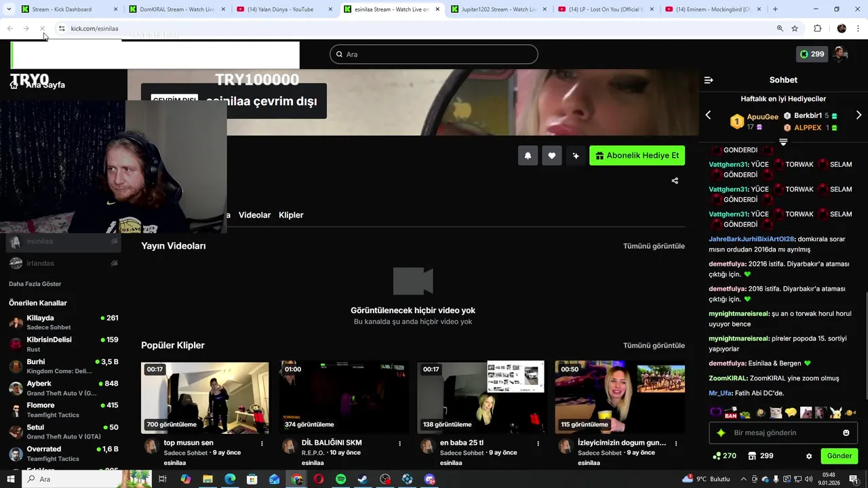The height and width of the screenshot is (488, 868).
Task: Switch to the Videolar tab
Action: [254, 215]
